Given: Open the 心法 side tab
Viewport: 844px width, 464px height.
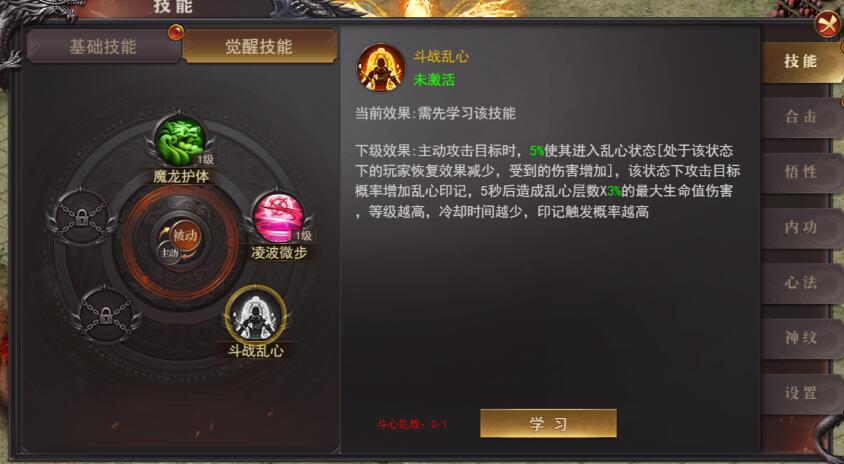Looking at the screenshot, I should [802, 283].
